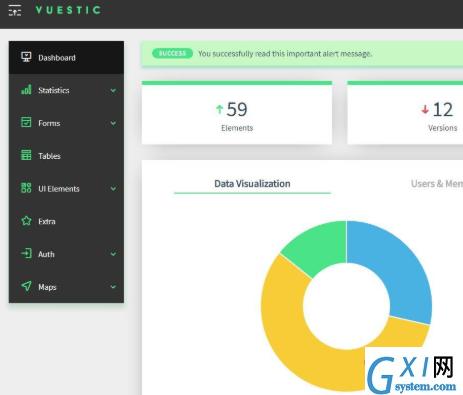
Task: Click the green SUCCESS badge
Action: pyautogui.click(x=172, y=53)
